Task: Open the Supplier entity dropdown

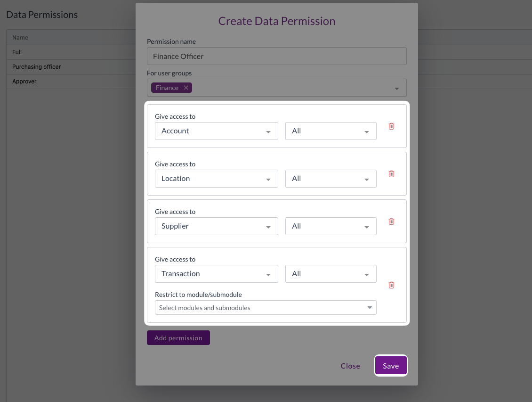Action: [216, 226]
